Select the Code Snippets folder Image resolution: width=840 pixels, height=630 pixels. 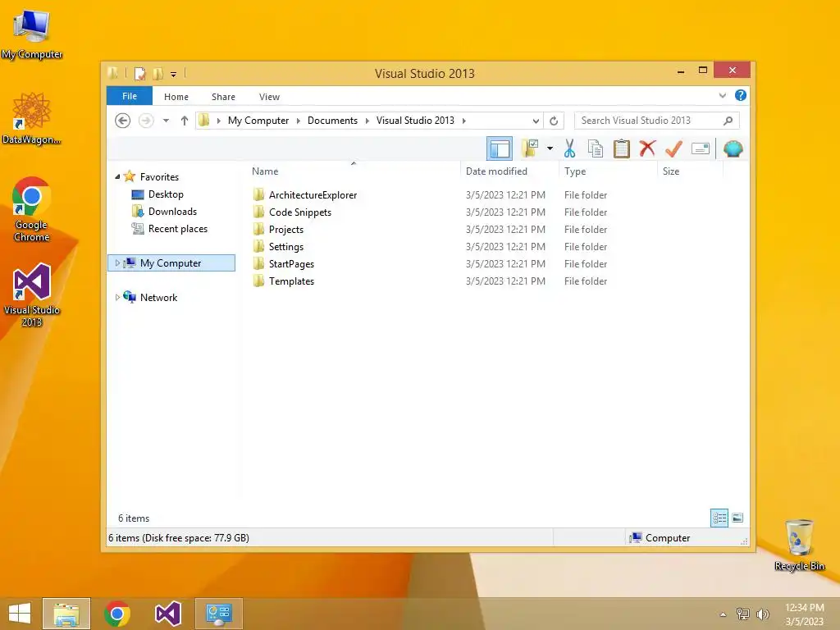pyautogui.click(x=300, y=212)
